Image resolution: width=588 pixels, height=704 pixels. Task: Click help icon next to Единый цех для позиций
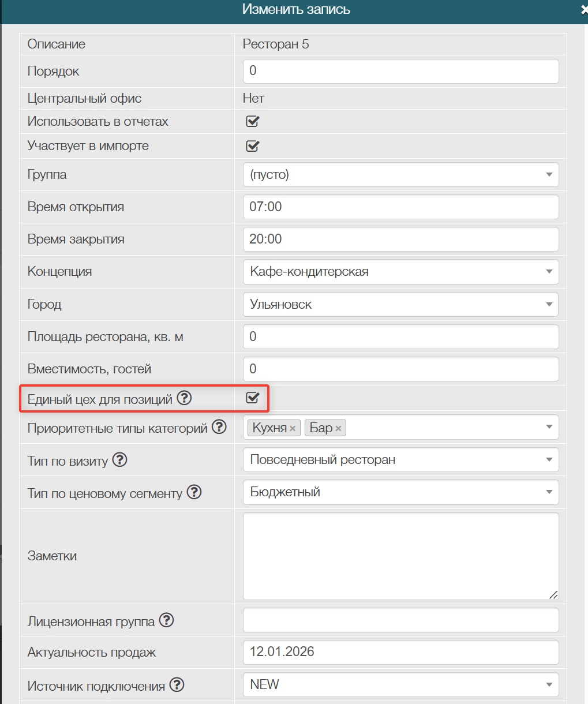click(x=184, y=398)
